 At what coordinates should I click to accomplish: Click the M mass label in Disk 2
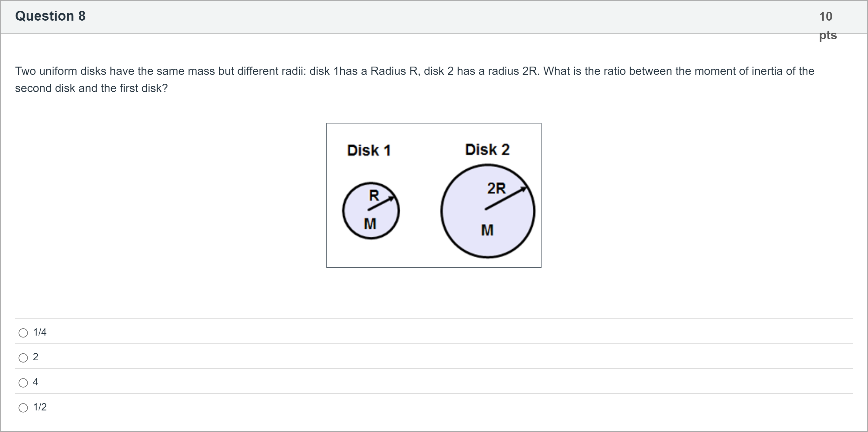pos(487,230)
